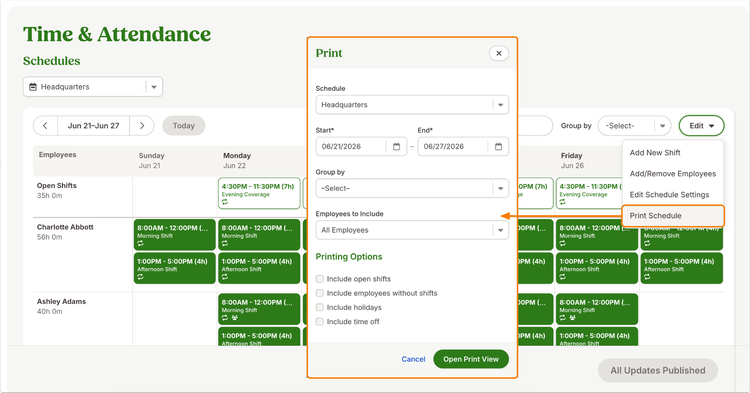Go to the next week with right chevron
The height and width of the screenshot is (393, 750).
pos(142,126)
